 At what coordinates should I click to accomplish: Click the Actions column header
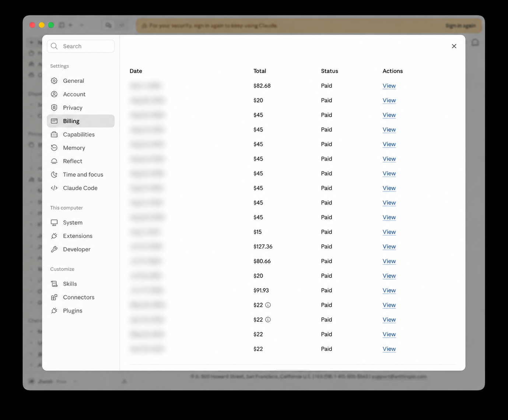(393, 71)
